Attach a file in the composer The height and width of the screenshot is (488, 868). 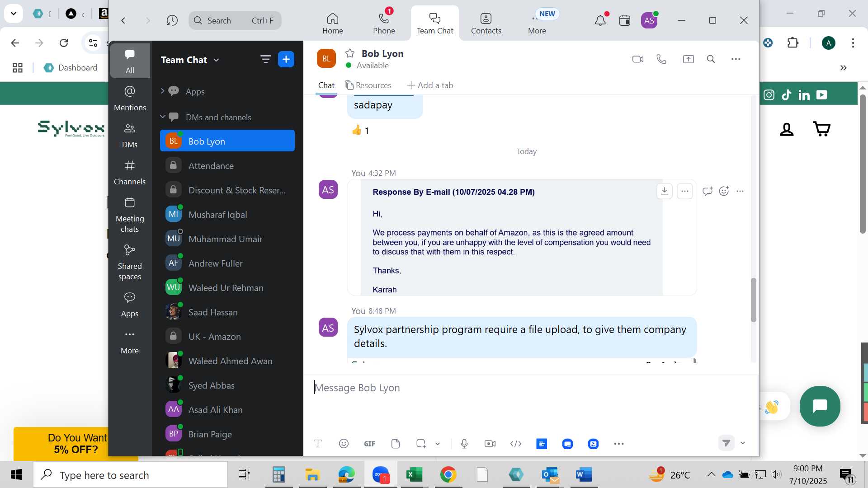pyautogui.click(x=396, y=444)
